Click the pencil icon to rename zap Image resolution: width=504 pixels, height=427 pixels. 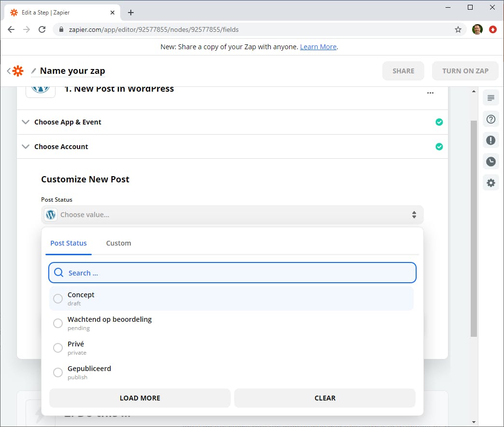pyautogui.click(x=34, y=71)
